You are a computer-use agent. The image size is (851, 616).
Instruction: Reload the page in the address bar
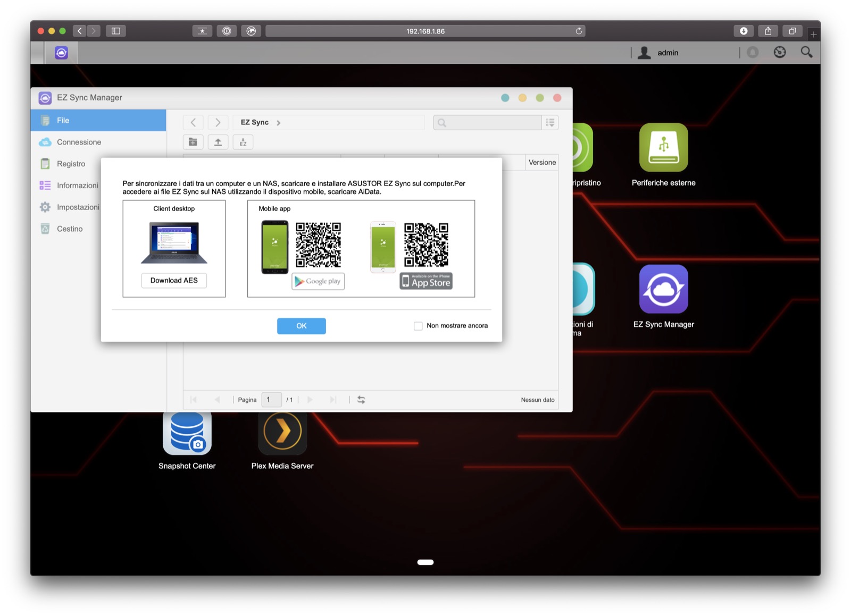point(579,31)
